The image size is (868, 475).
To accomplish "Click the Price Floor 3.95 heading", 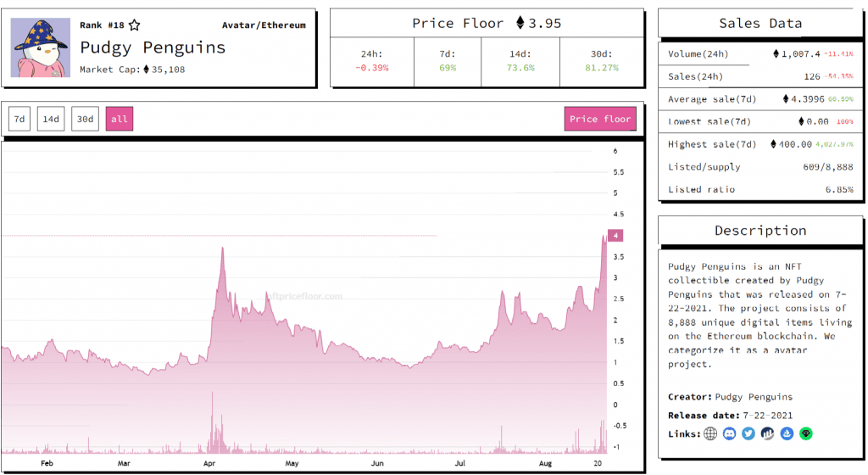I will 487,23.
